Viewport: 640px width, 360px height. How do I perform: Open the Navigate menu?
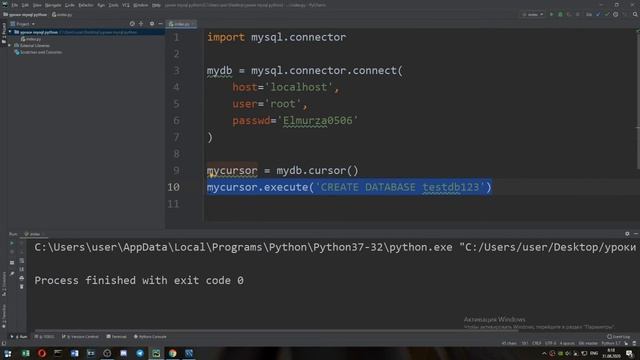53,5
